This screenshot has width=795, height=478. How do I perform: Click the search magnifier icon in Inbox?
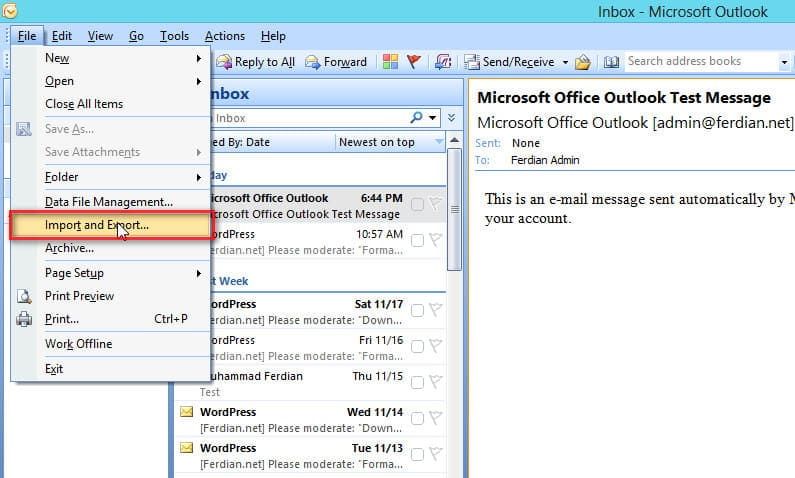coord(417,118)
